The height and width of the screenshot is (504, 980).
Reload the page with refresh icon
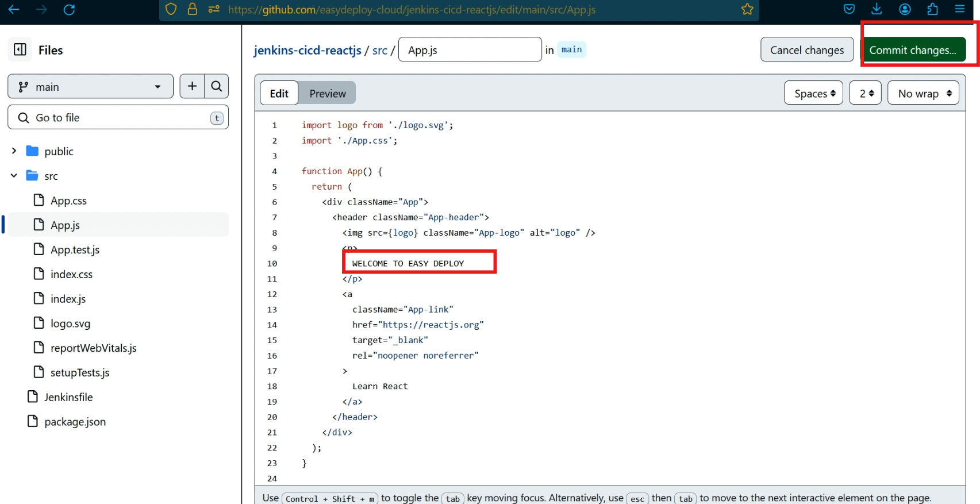pos(69,9)
